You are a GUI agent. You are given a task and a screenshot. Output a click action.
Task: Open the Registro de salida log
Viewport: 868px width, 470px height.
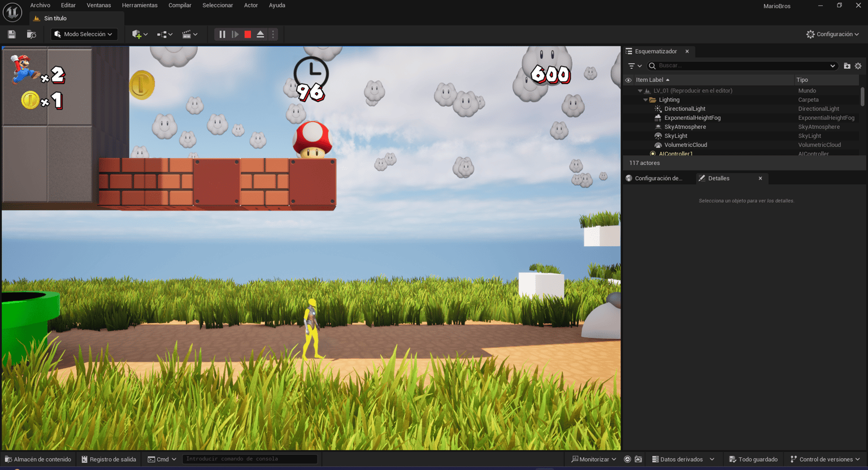pos(109,459)
